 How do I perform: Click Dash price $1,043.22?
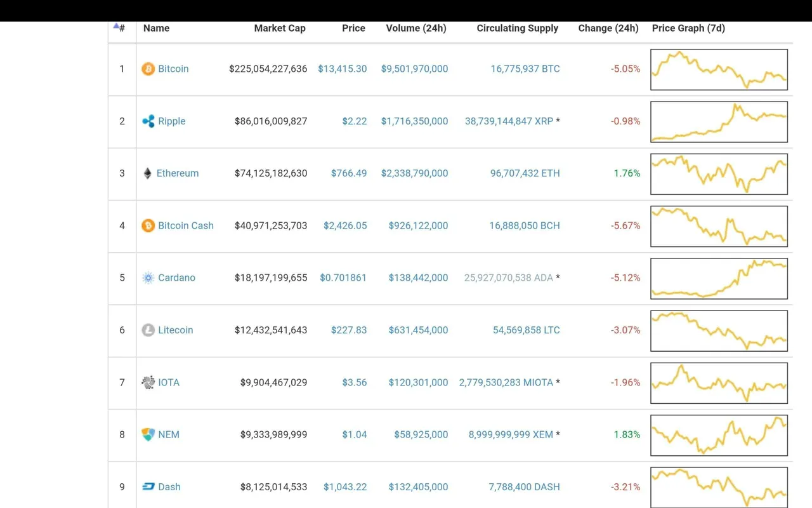(x=345, y=487)
